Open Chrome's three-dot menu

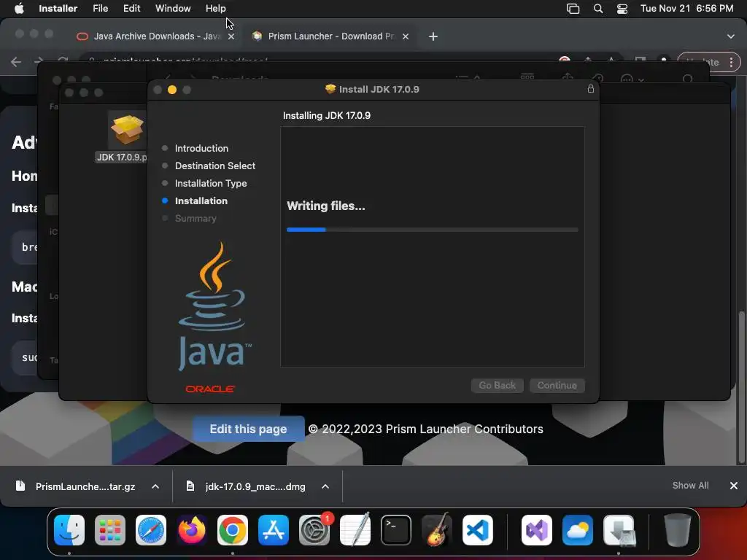tap(731, 63)
